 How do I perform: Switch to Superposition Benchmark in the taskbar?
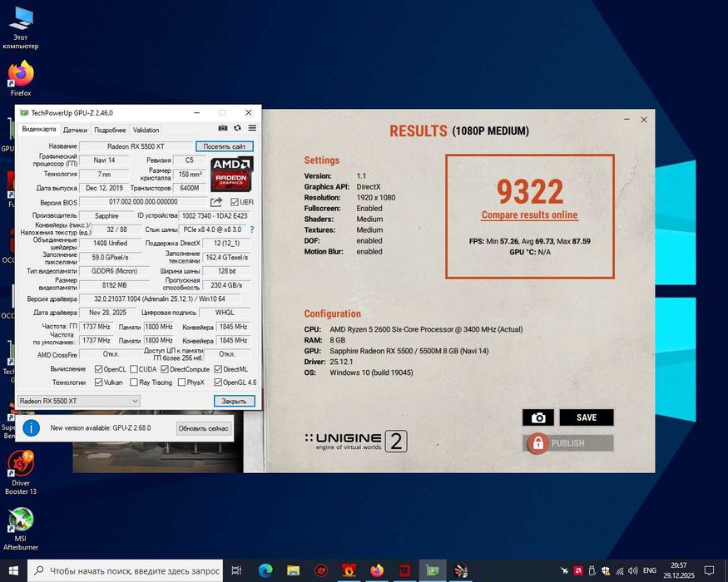(461, 570)
